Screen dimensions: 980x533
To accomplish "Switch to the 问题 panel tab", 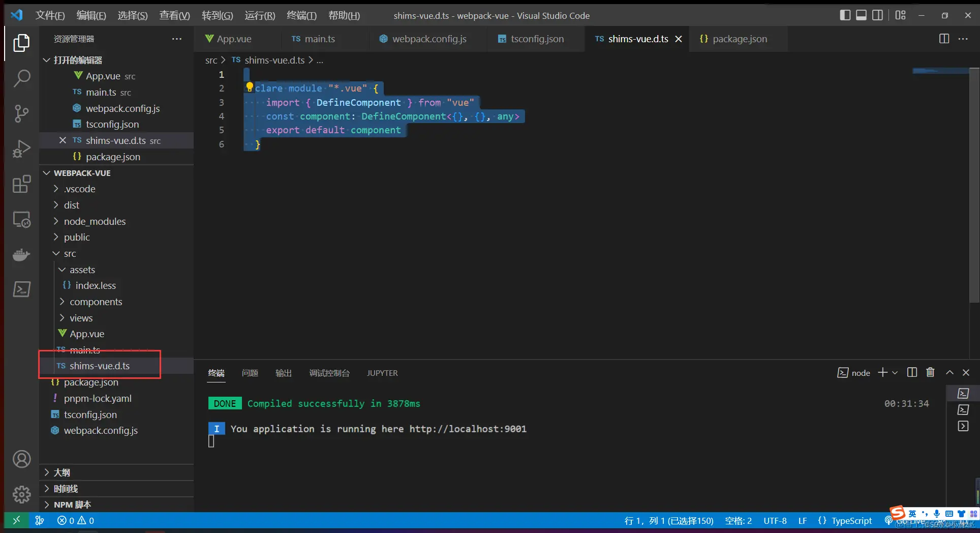I will click(x=250, y=373).
